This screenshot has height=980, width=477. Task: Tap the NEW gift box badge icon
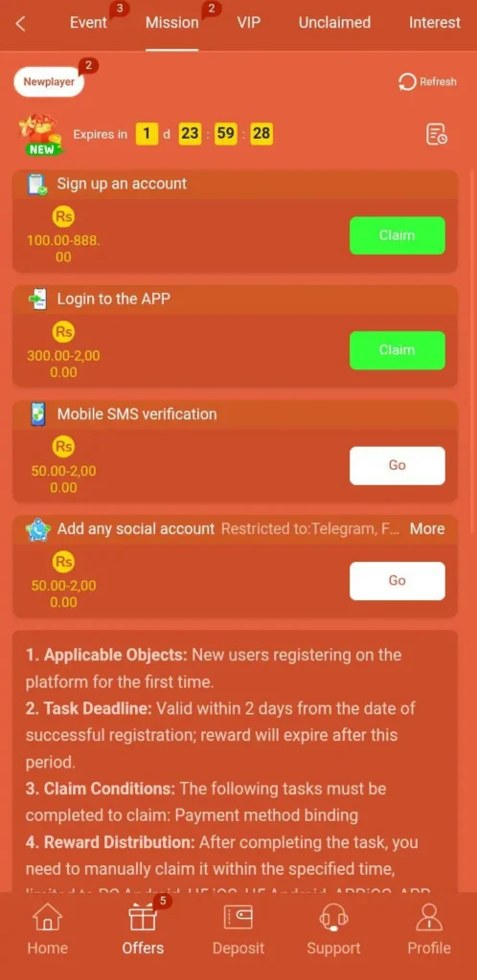click(42, 134)
